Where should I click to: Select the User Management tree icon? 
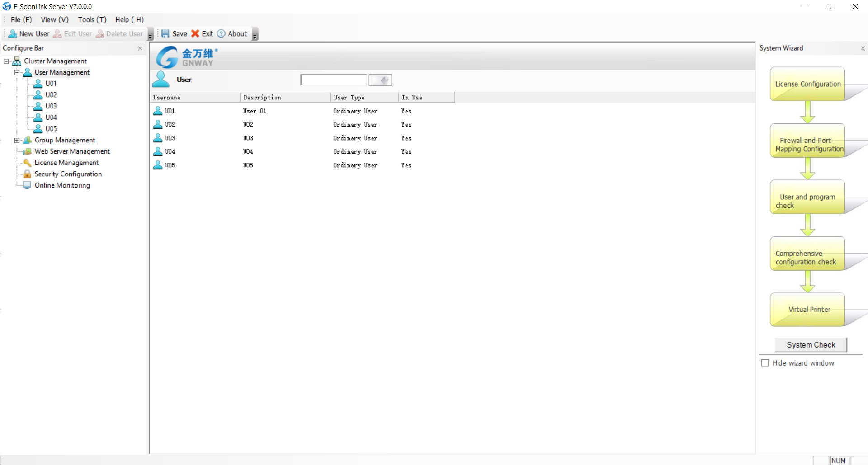pyautogui.click(x=28, y=72)
